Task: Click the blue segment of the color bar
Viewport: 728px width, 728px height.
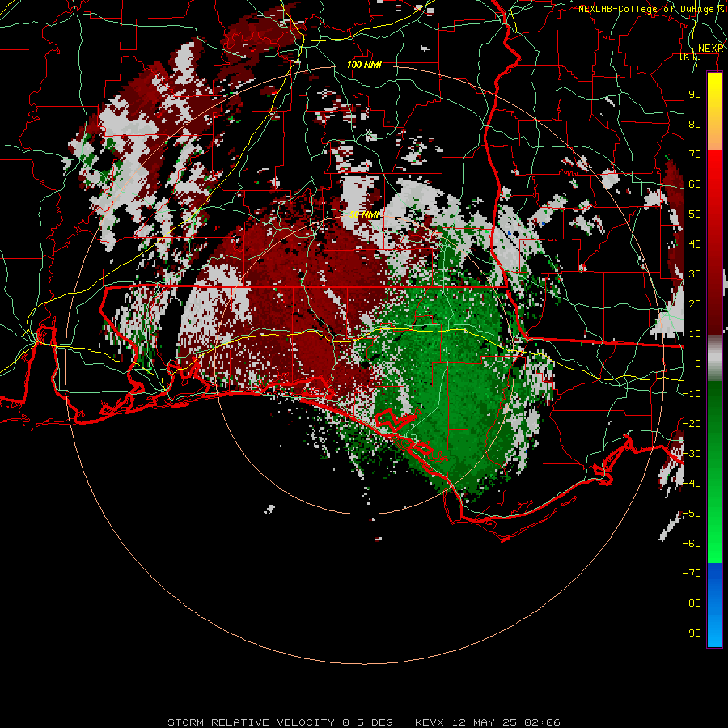Action: point(714,604)
